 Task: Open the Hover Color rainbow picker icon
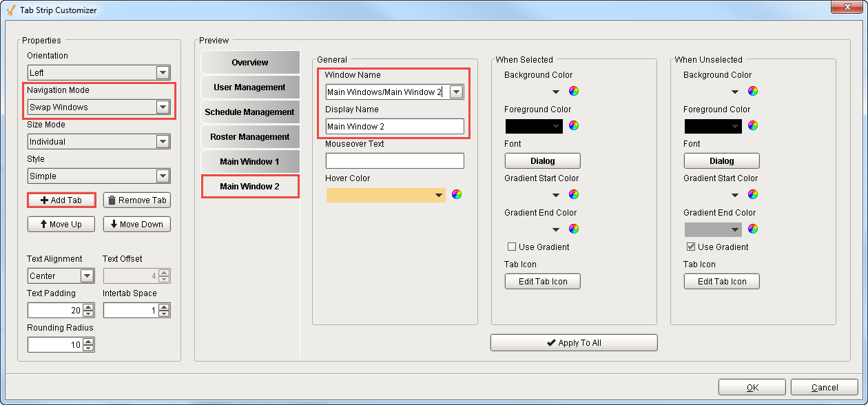[456, 194]
